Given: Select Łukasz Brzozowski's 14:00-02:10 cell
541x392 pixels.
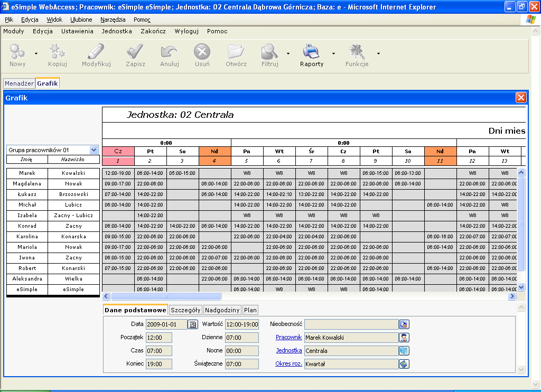Looking at the screenshot, I should [279, 194].
